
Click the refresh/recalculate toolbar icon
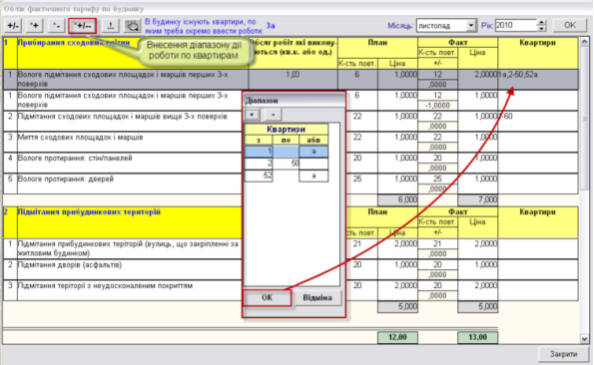tap(133, 26)
